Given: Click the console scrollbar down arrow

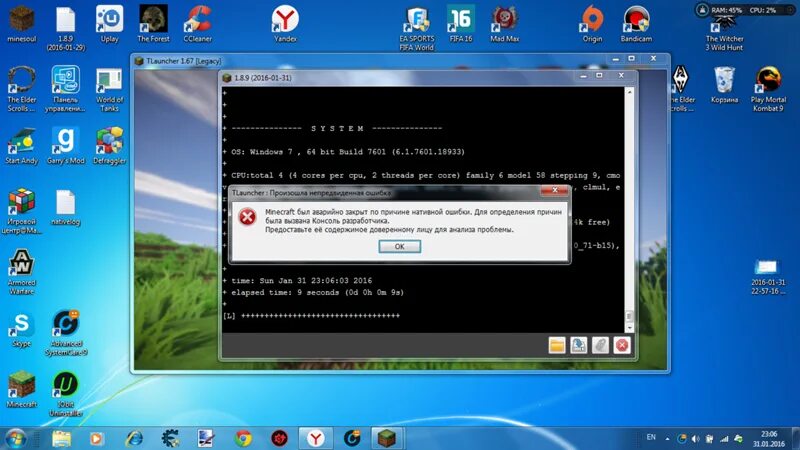Looking at the screenshot, I should point(629,328).
